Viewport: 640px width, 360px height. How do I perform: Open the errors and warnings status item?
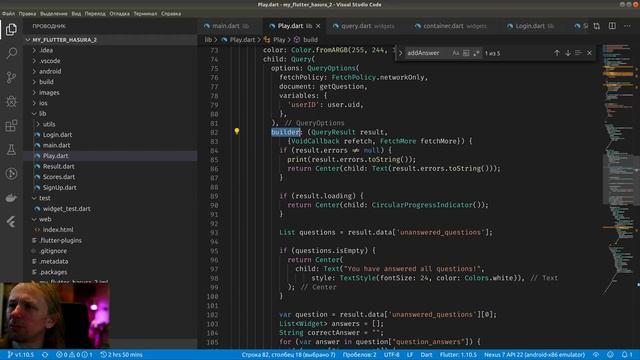coord(74,355)
